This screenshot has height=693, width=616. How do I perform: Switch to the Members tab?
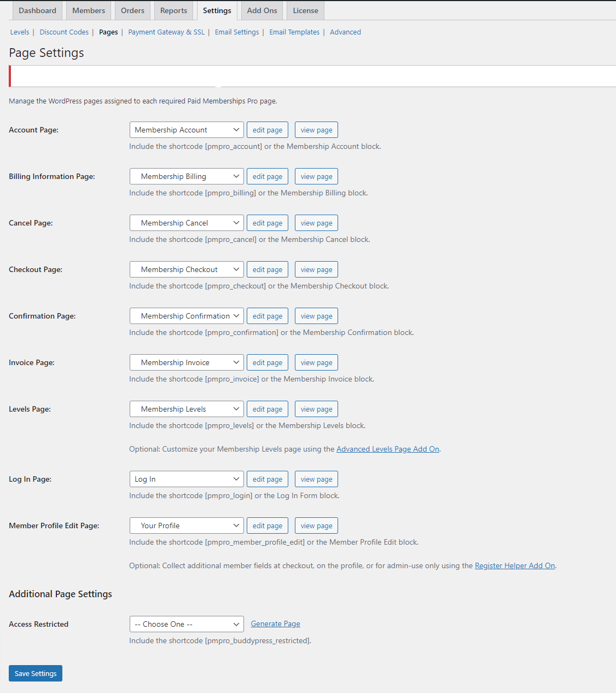coord(89,10)
